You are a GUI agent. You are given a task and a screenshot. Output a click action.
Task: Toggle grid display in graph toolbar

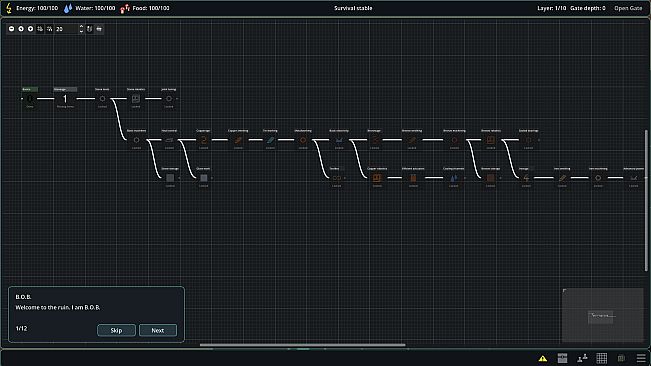[40, 29]
